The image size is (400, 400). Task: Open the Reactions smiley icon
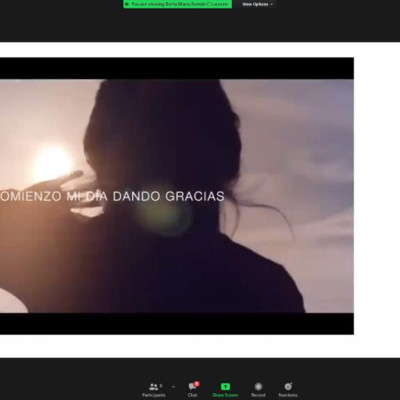(288, 387)
